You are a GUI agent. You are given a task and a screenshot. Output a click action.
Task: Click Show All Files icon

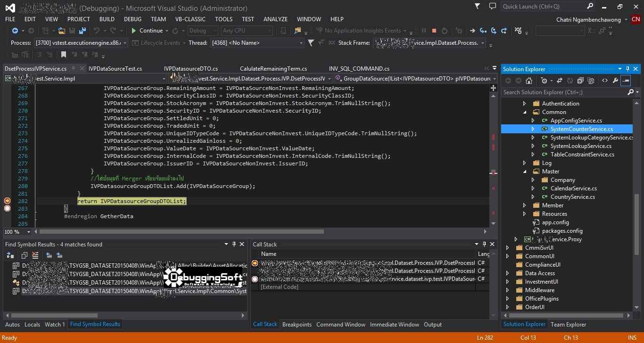click(x=591, y=81)
